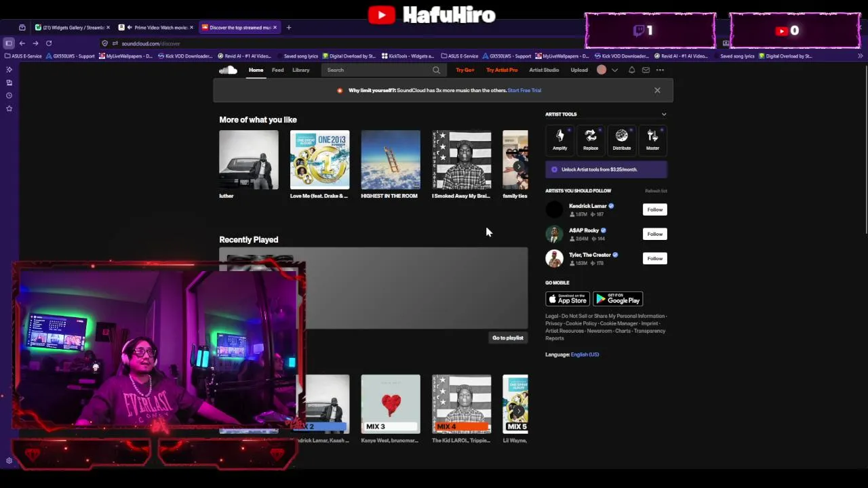Image resolution: width=868 pixels, height=488 pixels.
Task: Open the browser settings gear at bottom left
Action: [9, 461]
